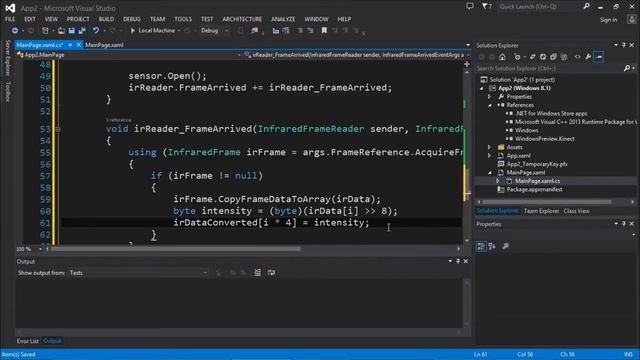Collapse MainPage.xaml node in Solution Explorer
The image size is (640, 360).
pos(489,172)
